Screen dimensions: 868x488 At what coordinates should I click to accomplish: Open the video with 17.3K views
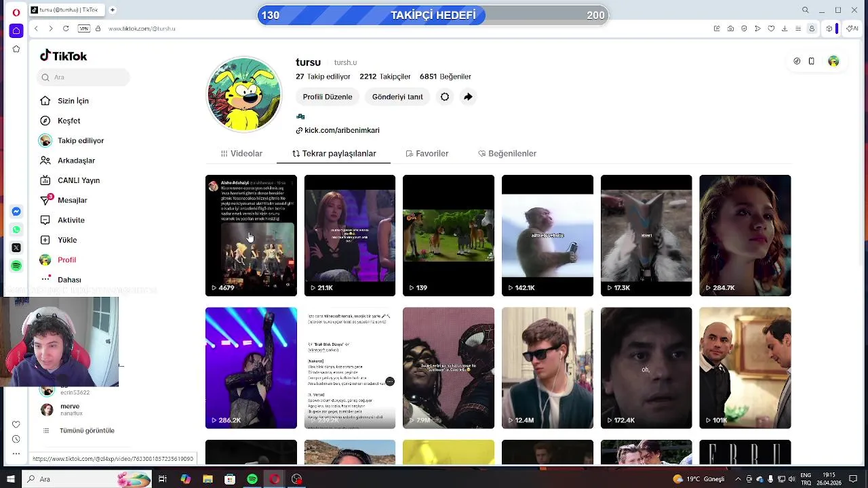(x=646, y=235)
